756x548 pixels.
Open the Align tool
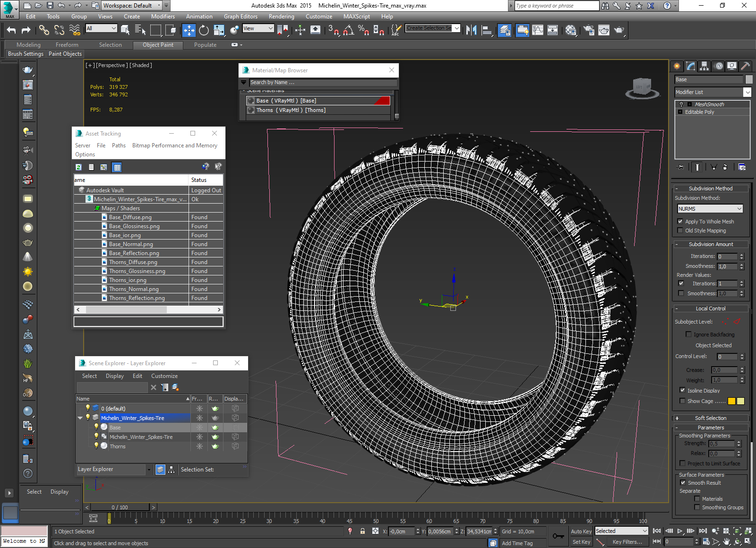pyautogui.click(x=487, y=30)
